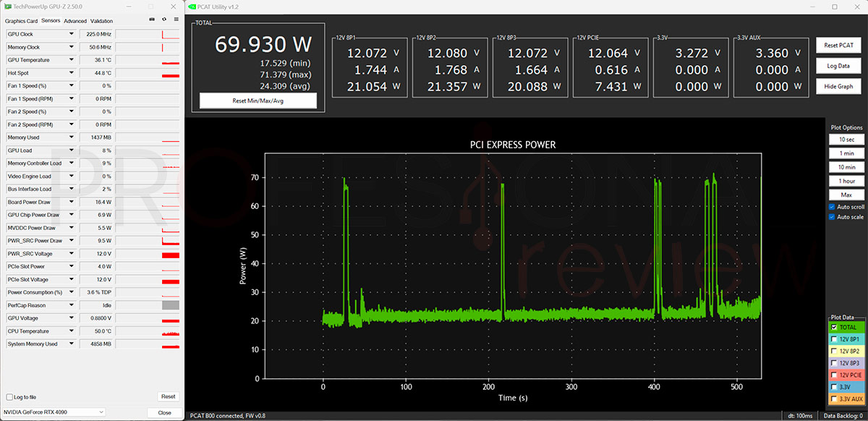Set plot range to Max
The image size is (868, 421).
846,195
